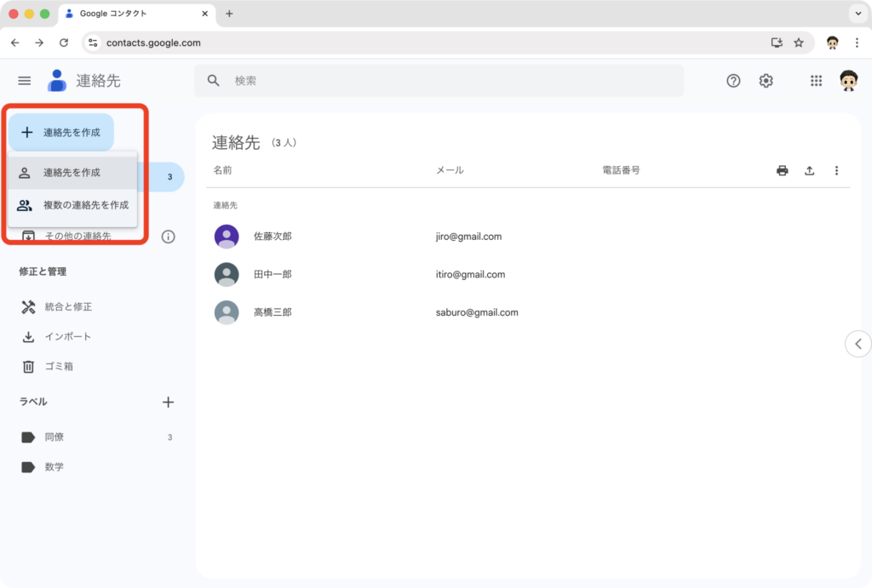Viewport: 872px width, 588px height.
Task: Open the Contacts app logo icon
Action: [x=56, y=80]
